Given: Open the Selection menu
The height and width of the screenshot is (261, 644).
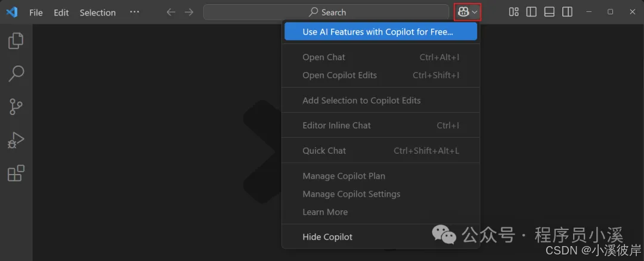Looking at the screenshot, I should 98,13.
